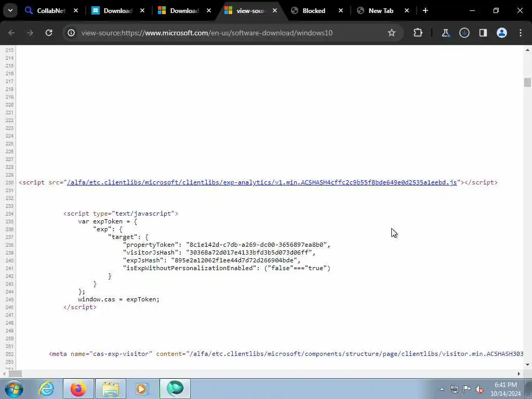Click the visitorJsHash value text
532x399 pixels.
(x=249, y=252)
